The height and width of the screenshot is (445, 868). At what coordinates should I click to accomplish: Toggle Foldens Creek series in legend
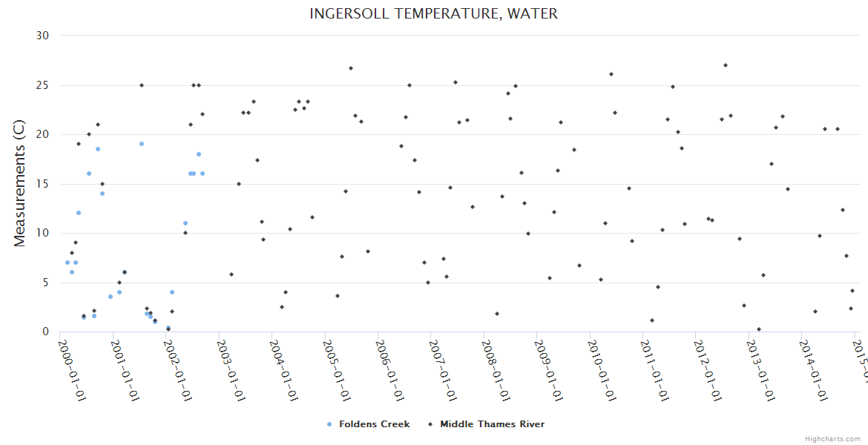click(x=374, y=424)
